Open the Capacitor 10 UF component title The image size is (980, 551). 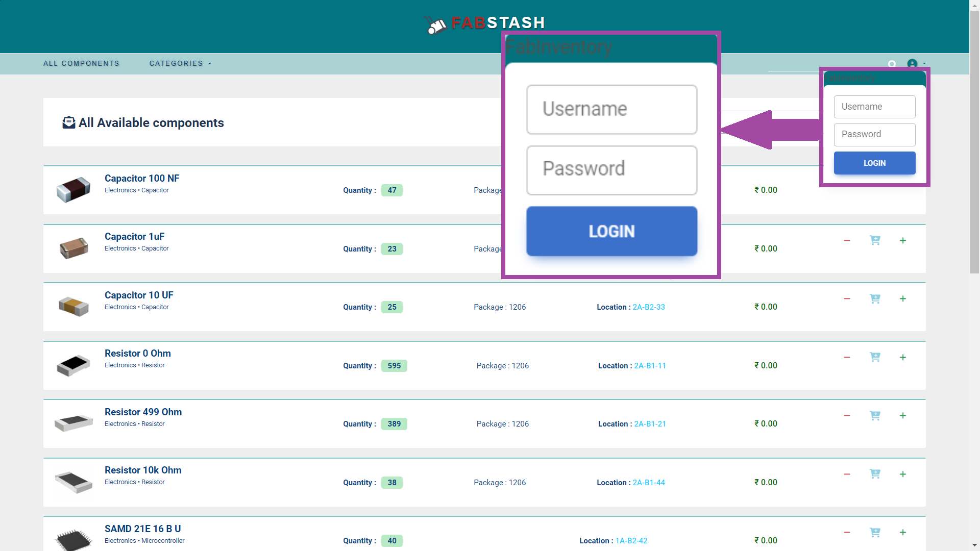(x=139, y=295)
